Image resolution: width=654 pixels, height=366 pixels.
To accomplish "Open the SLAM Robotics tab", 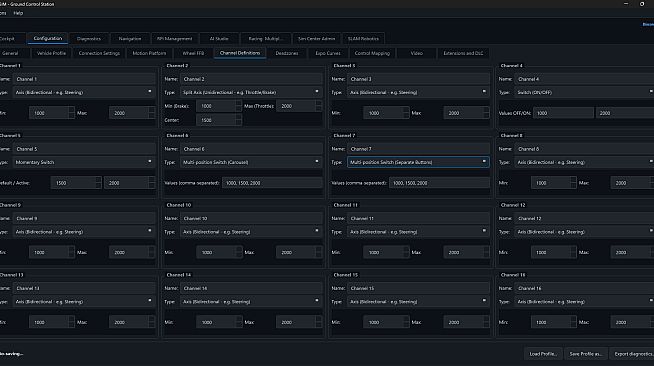I will coord(363,39).
